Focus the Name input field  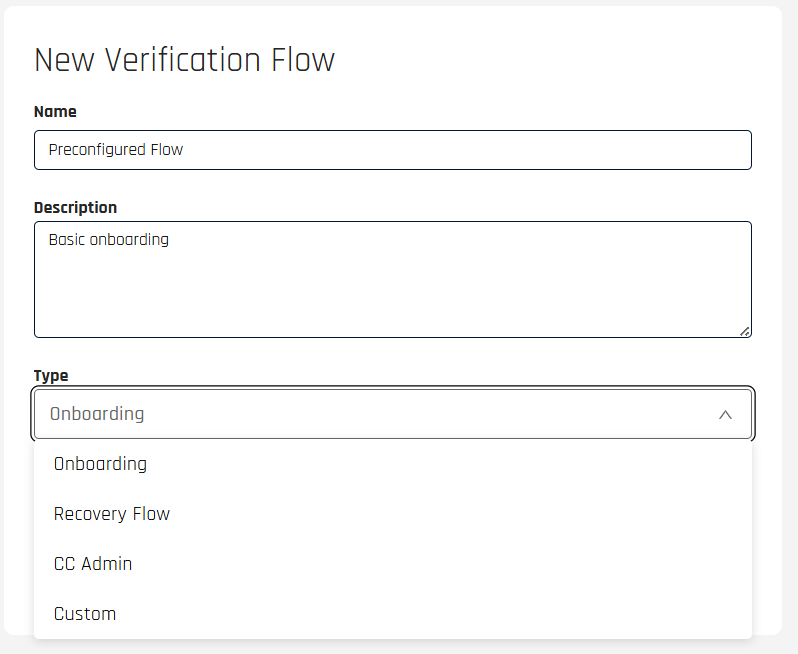pyautogui.click(x=392, y=150)
